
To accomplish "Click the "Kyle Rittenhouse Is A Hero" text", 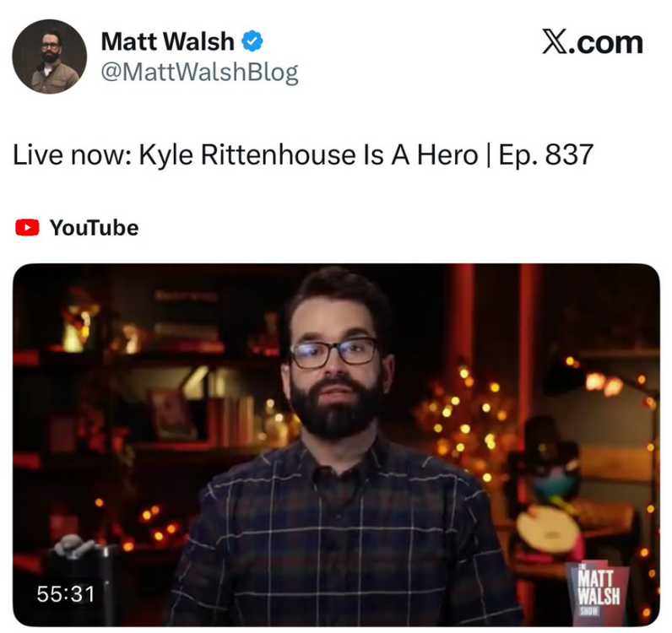I will [x=308, y=154].
